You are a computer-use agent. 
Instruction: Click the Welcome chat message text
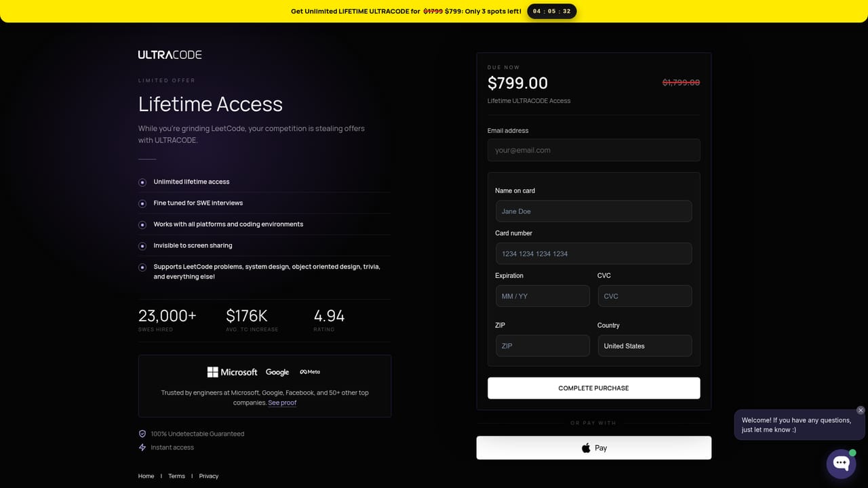[x=796, y=425]
